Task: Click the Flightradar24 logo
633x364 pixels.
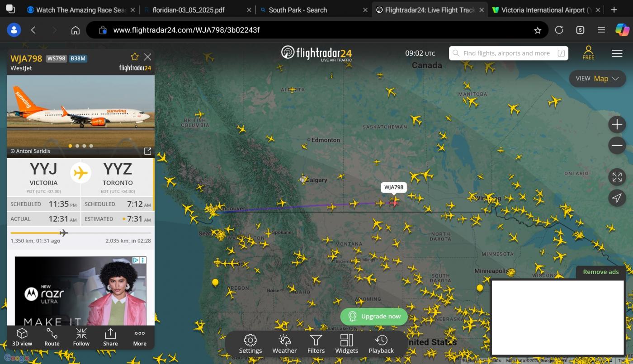Action: point(316,53)
